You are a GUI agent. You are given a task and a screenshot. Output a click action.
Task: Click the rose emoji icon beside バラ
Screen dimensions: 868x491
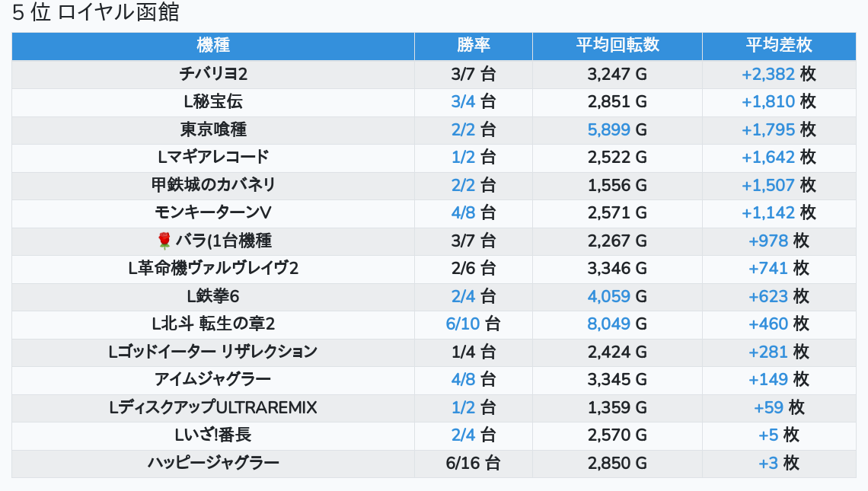tap(164, 241)
